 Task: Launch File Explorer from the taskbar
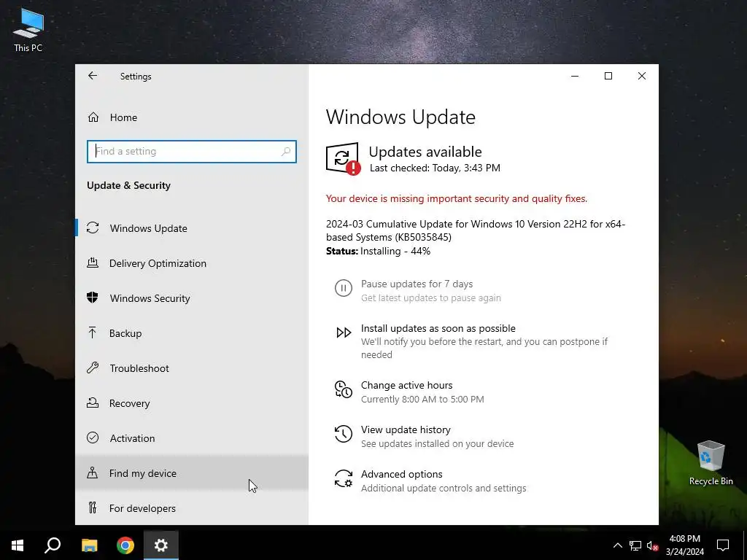point(89,545)
